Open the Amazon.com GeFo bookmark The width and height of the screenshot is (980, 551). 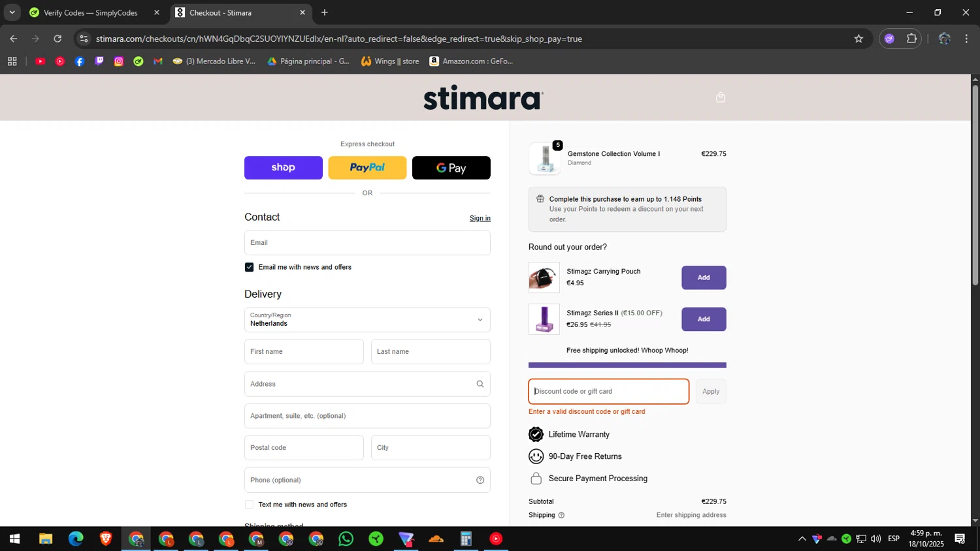pyautogui.click(x=471, y=61)
